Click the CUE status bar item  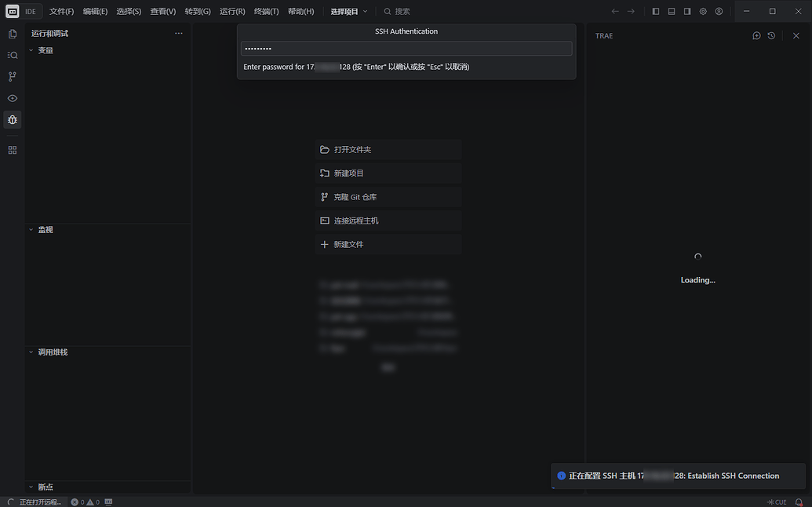pyautogui.click(x=777, y=502)
